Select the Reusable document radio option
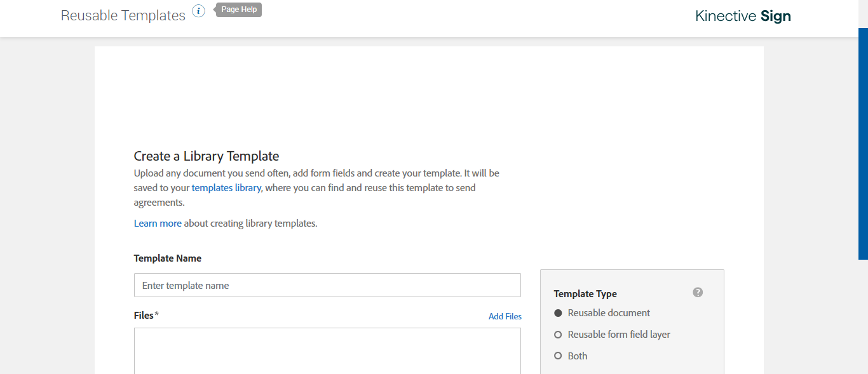 (559, 313)
